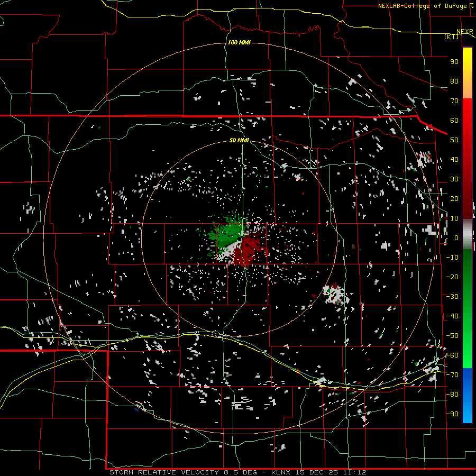Click the -80 scale label

tap(452, 395)
